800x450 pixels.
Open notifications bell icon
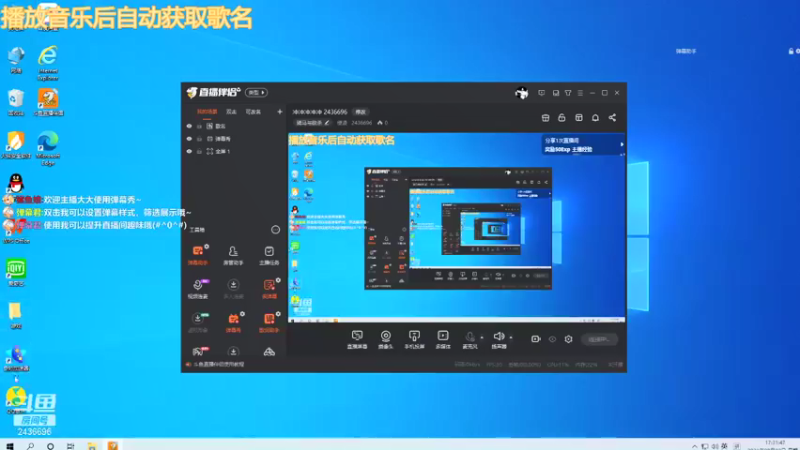(595, 118)
